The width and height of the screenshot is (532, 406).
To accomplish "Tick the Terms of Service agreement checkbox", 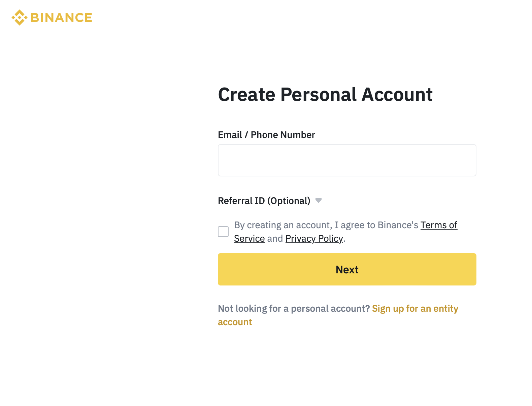I will pyautogui.click(x=223, y=232).
